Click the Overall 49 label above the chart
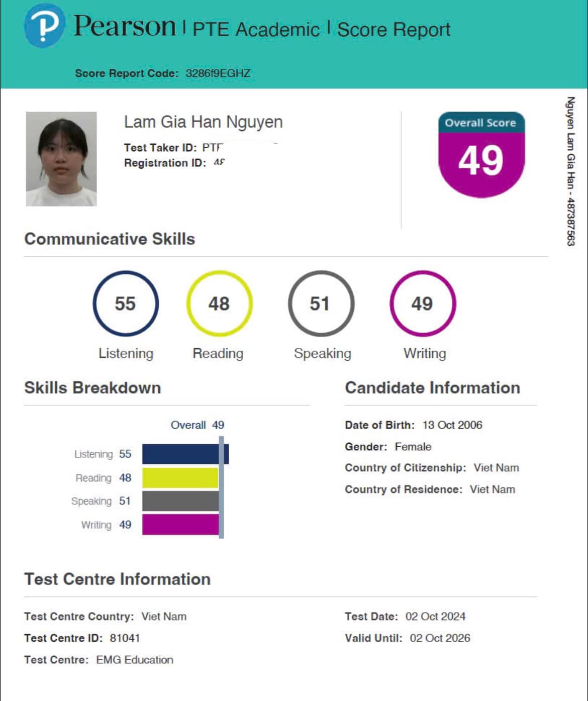The height and width of the screenshot is (701, 588). pos(198,425)
